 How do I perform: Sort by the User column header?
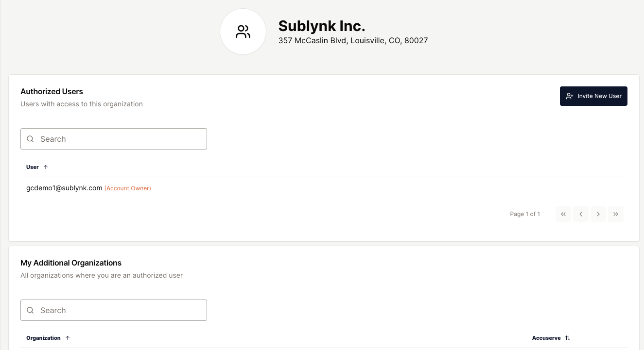[33, 167]
